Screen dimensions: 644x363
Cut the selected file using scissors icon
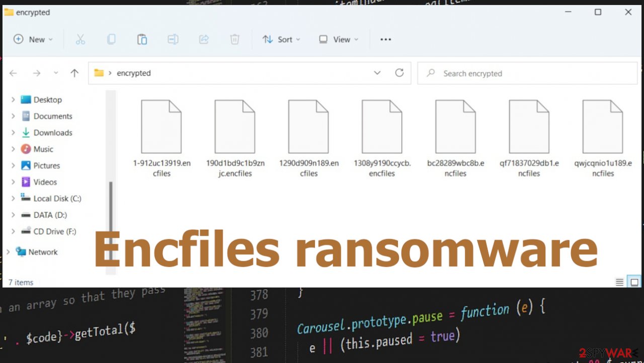click(x=80, y=39)
